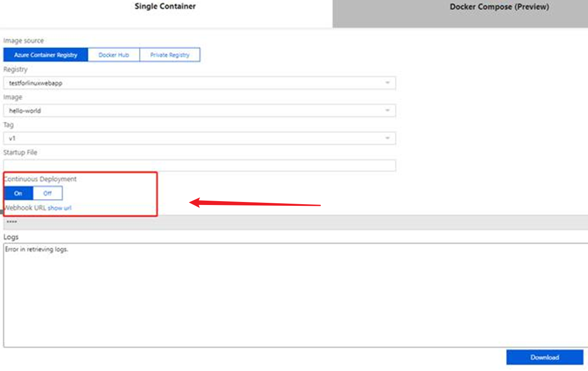The image size is (588, 371).
Task: Click inside the Logs text area
Action: point(295,299)
